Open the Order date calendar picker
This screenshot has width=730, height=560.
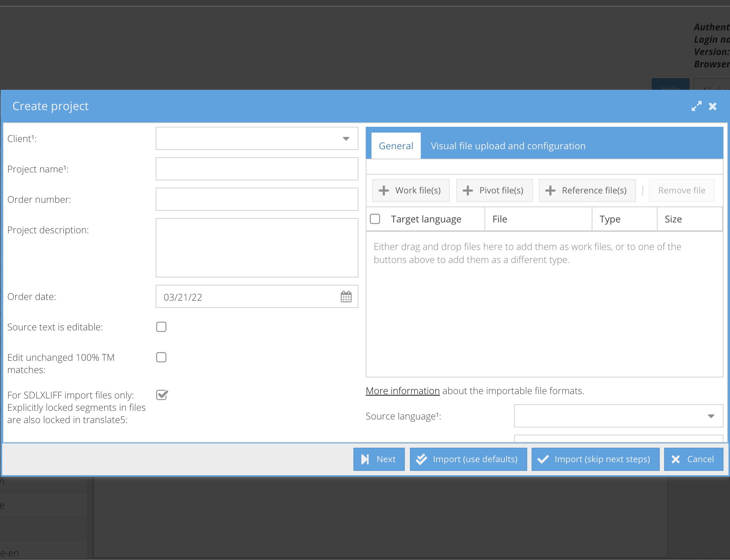point(346,297)
